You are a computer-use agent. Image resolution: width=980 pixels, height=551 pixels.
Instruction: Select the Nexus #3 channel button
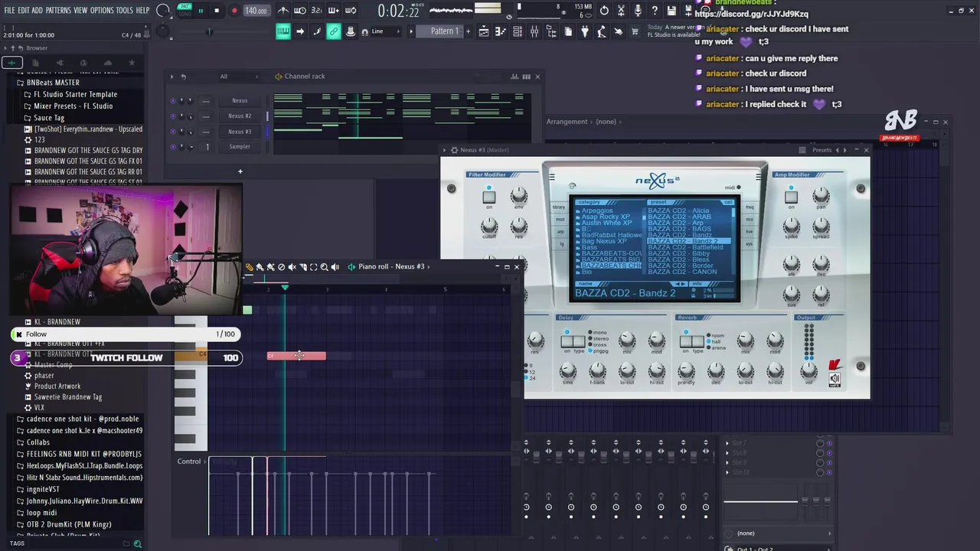tap(240, 131)
